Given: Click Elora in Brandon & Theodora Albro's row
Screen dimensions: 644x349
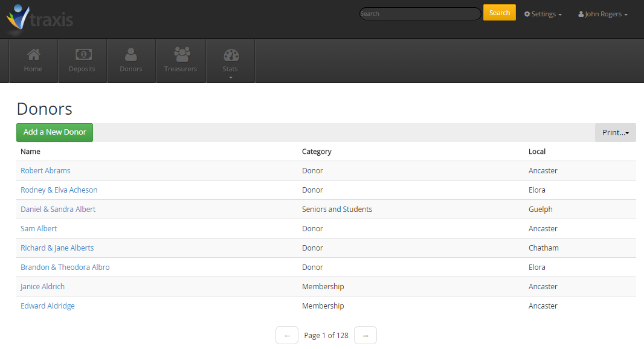Looking at the screenshot, I should point(537,267).
